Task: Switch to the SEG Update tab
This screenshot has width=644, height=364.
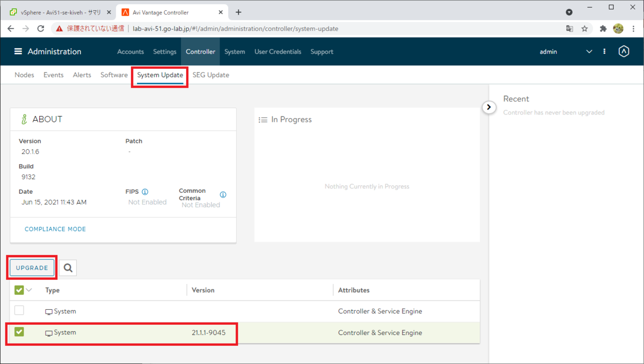Action: point(211,75)
